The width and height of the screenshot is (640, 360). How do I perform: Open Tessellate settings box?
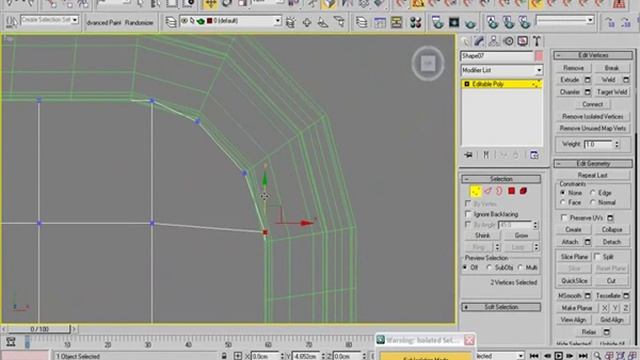point(627,296)
